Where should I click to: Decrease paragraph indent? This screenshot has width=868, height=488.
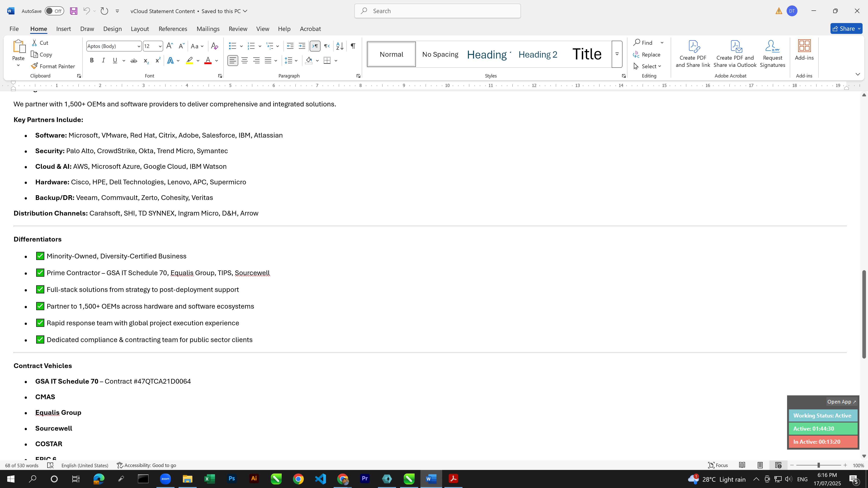tap(290, 46)
